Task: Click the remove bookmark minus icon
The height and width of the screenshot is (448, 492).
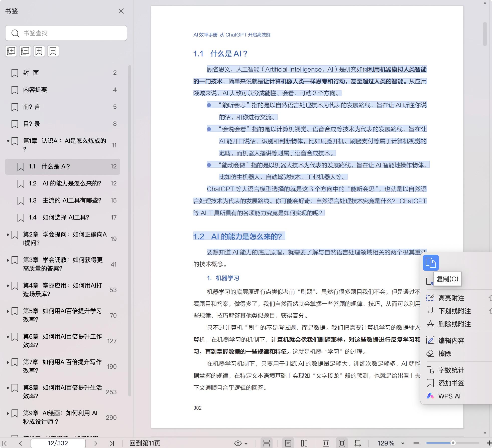Action: [53, 51]
